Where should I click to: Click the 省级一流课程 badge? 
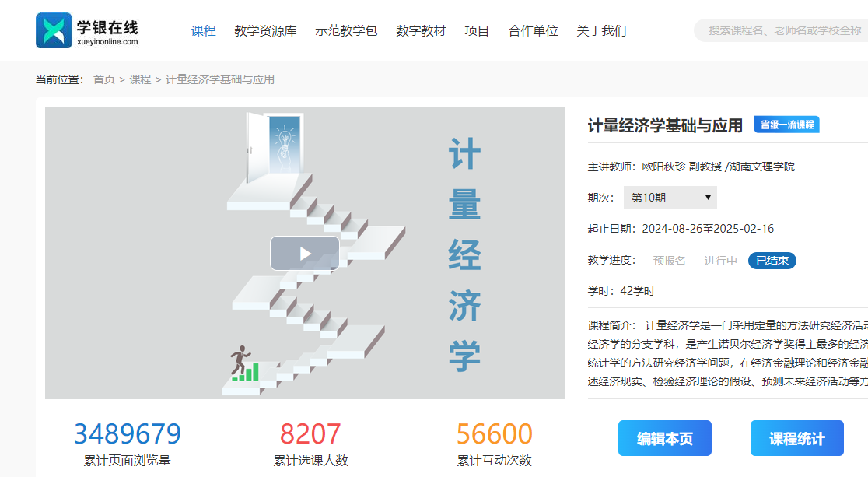coord(786,125)
